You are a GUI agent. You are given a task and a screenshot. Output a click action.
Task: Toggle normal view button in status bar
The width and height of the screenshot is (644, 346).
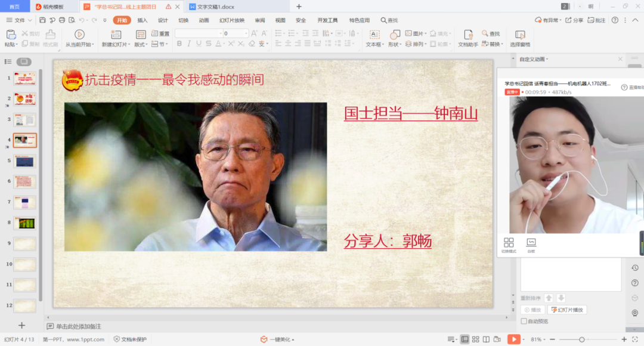465,339
